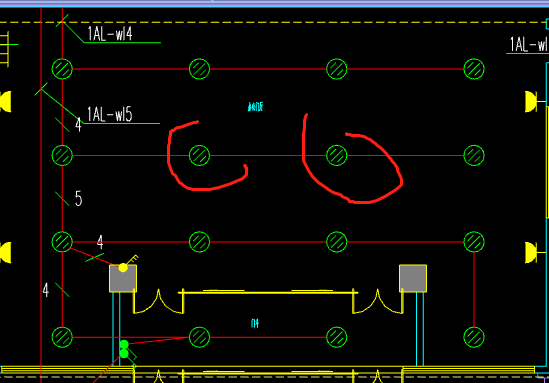The image size is (549, 383).
Task: Select the cyan text label below the doorway
Action: (255, 323)
